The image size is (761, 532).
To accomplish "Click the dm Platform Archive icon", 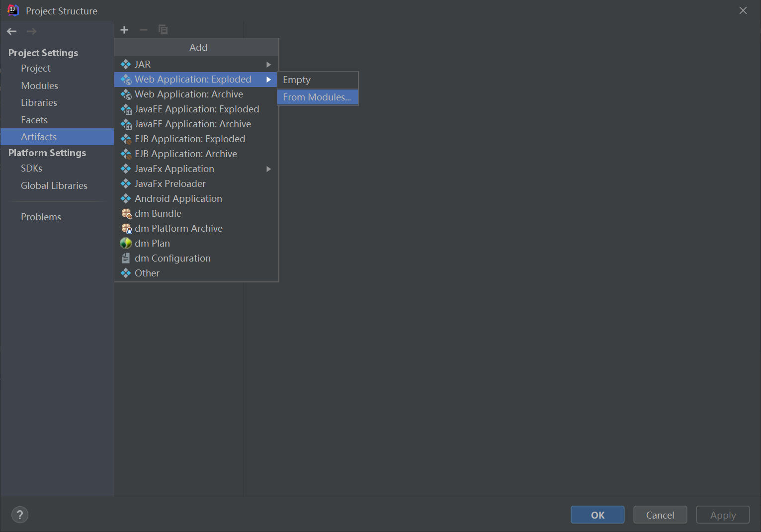I will [x=126, y=229].
